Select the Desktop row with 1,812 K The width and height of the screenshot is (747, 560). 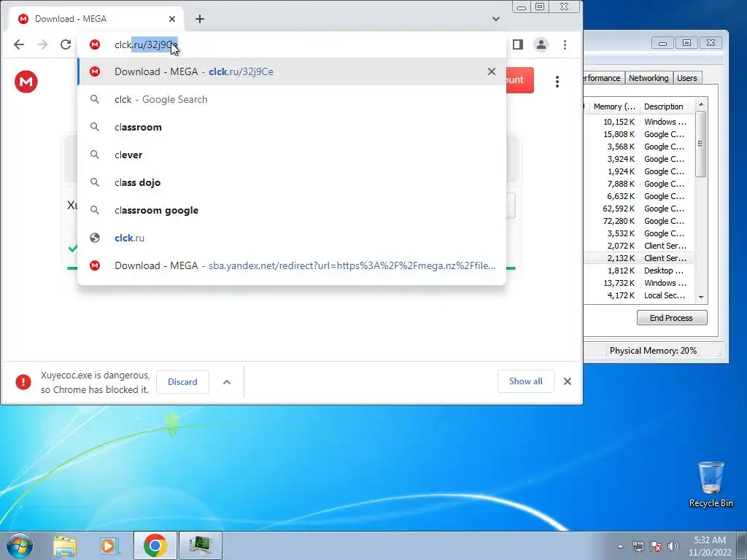(x=639, y=271)
